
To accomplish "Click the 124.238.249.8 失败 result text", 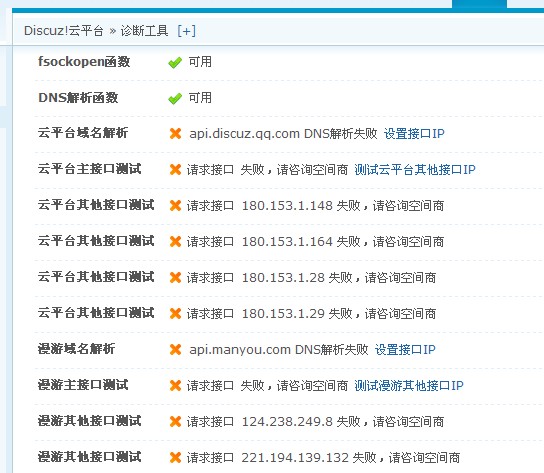I will [x=315, y=422].
